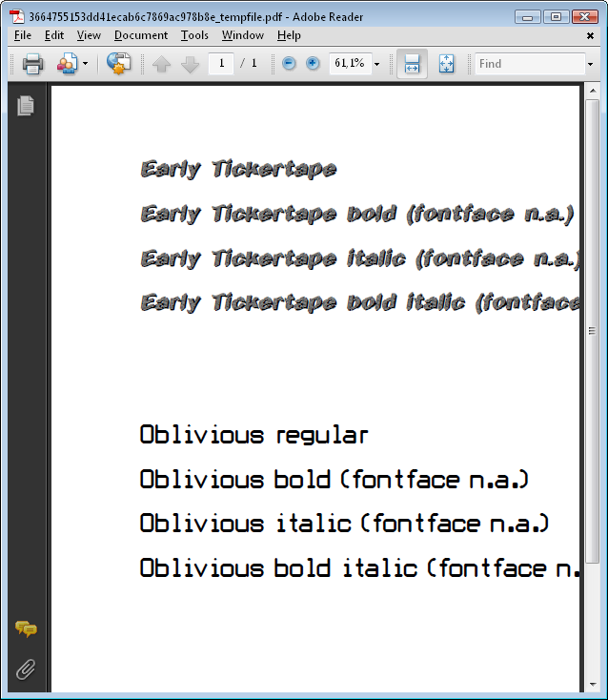Expand the Find options dropdown arrow
Image resolution: width=608 pixels, height=700 pixels.
(591, 64)
